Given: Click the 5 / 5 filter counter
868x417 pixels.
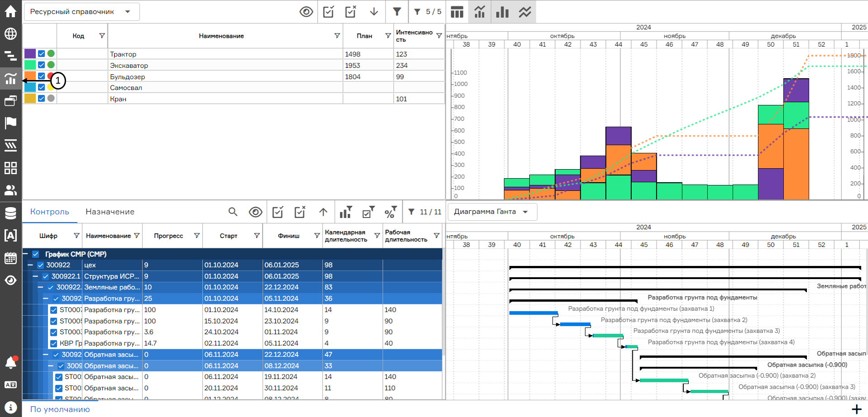Looking at the screenshot, I should click(428, 12).
